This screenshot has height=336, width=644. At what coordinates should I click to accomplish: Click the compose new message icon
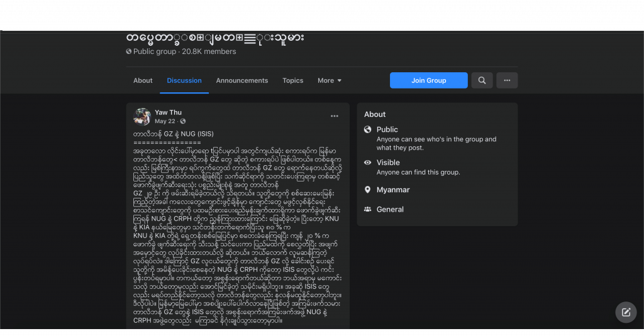[x=626, y=312]
